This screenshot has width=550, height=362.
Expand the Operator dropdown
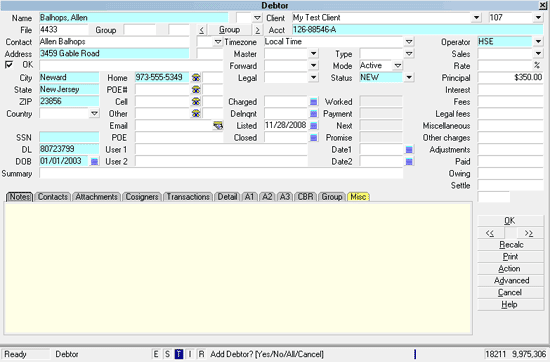click(538, 42)
